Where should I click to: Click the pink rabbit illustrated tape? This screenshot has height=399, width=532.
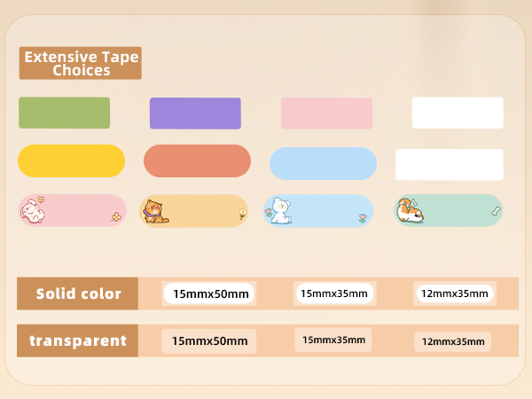click(72, 211)
